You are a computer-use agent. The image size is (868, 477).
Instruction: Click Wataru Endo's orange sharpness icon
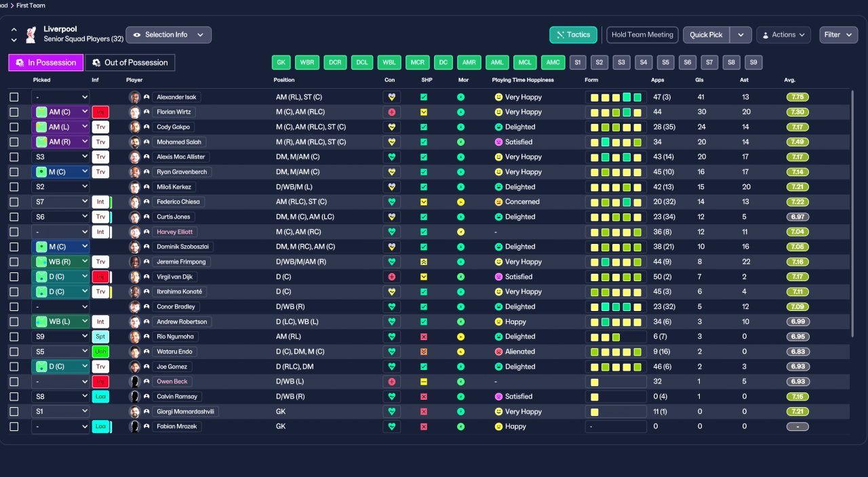tap(424, 352)
